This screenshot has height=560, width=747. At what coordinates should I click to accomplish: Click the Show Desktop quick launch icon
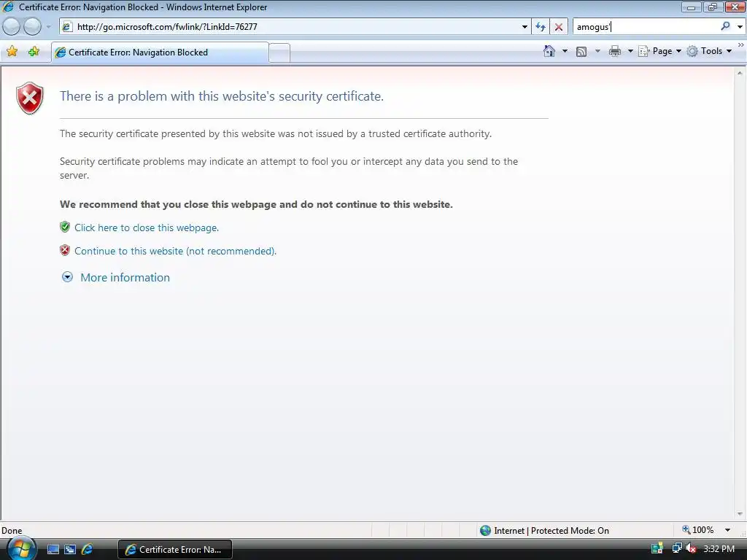[53, 550]
